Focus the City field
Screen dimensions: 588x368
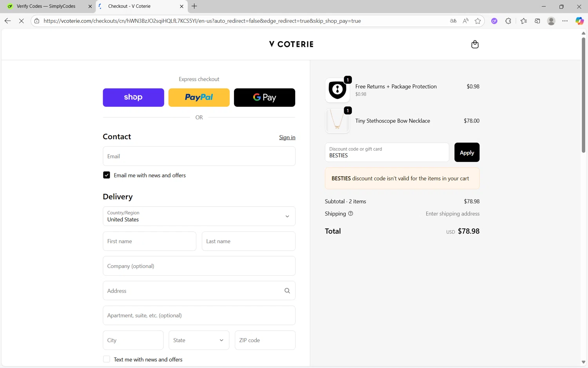pos(133,340)
